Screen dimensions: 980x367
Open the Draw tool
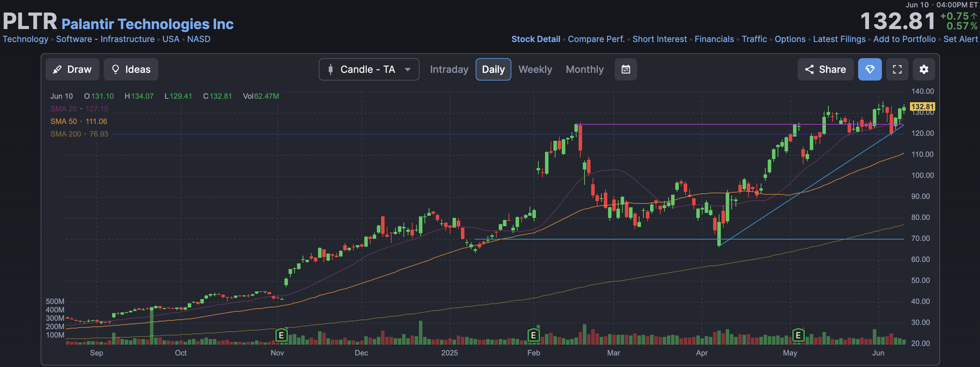pos(72,69)
